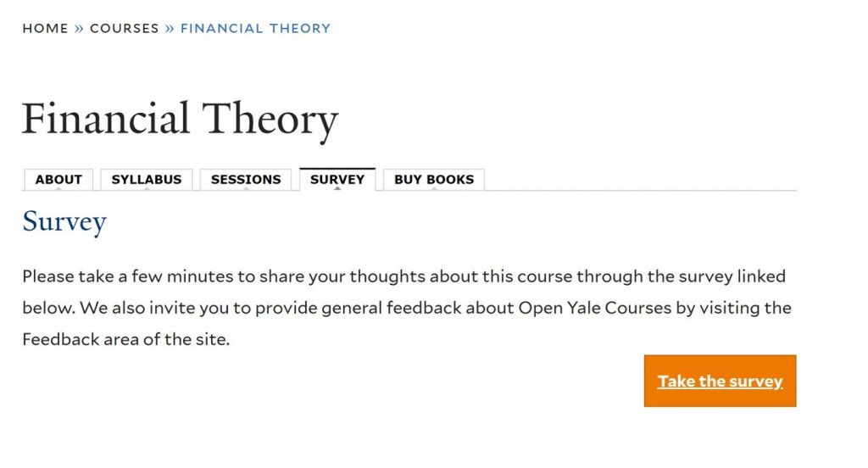Click the small arrow marker under SURVEY tab
868x468 pixels.
tap(337, 189)
